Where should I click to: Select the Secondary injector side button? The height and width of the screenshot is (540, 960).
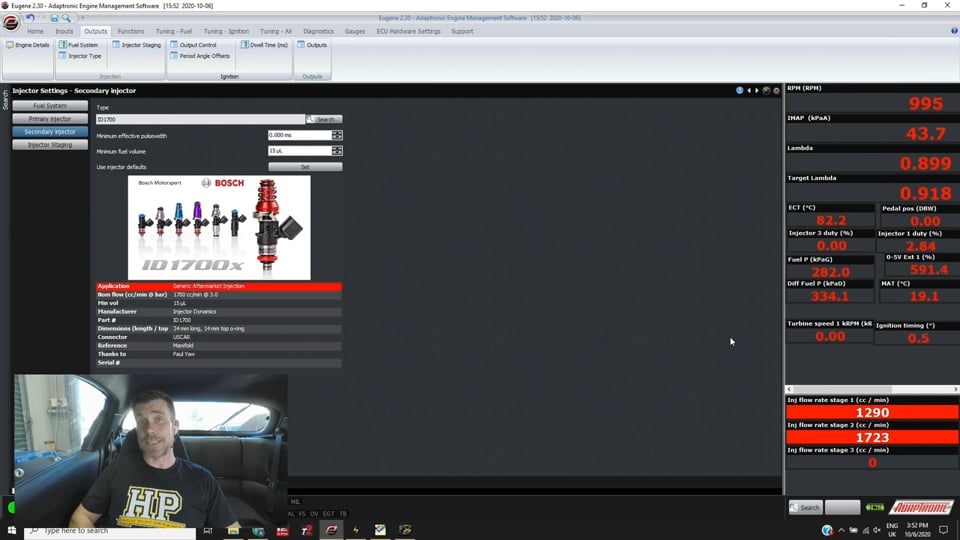pyautogui.click(x=50, y=132)
